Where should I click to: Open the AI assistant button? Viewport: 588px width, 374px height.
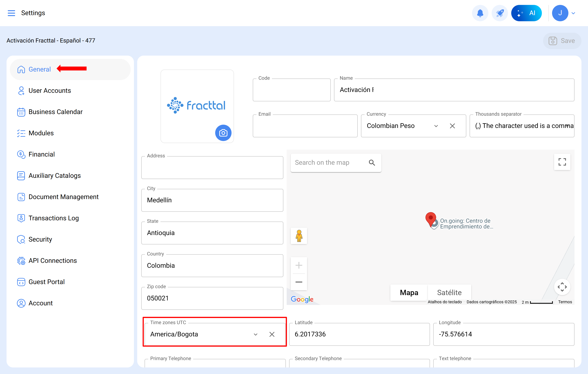tap(526, 13)
